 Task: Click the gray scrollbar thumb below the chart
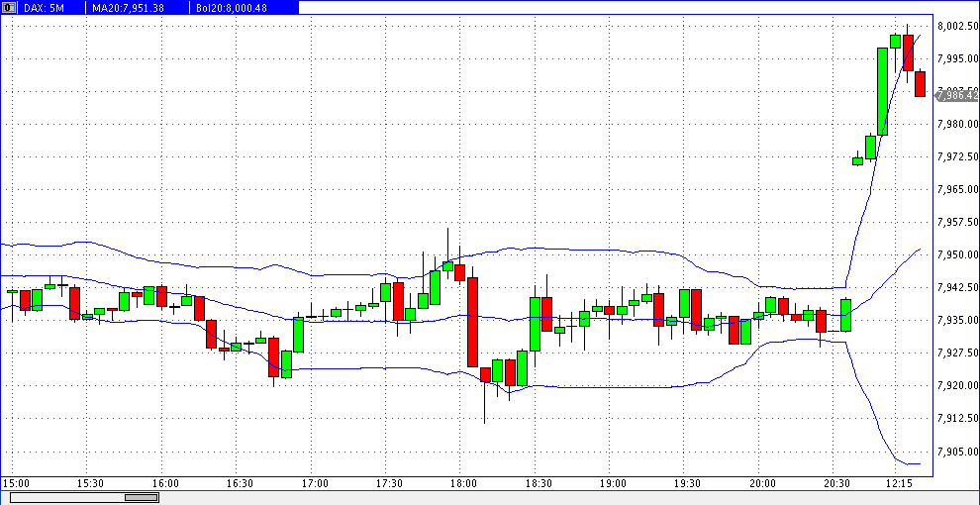pyautogui.click(x=142, y=497)
